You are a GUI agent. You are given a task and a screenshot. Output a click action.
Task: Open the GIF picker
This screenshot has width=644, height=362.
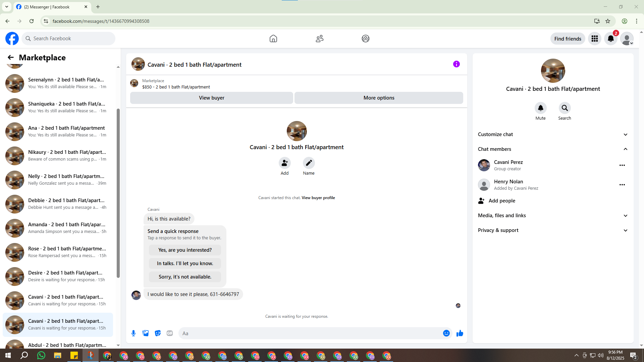point(170,333)
